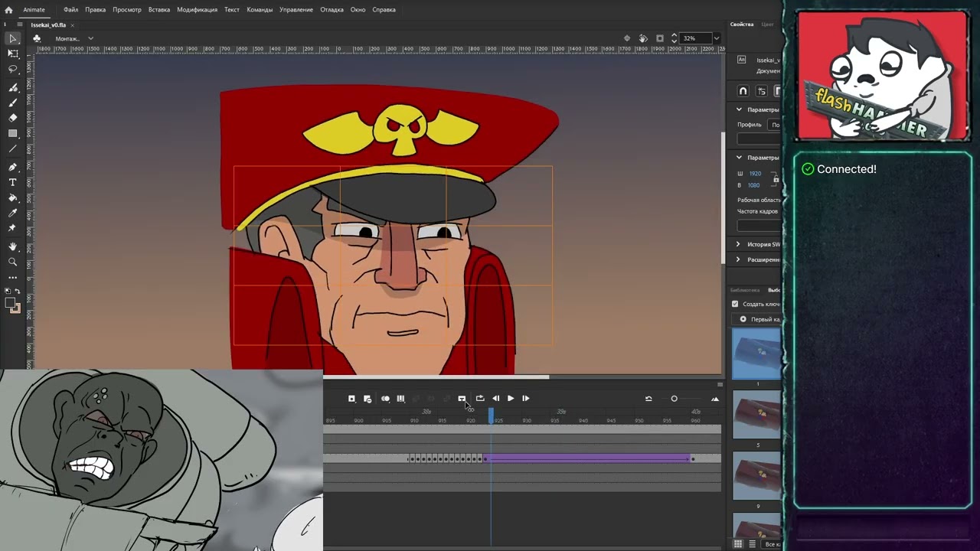Open the Окно menu
This screenshot has width=980, height=551.
[x=358, y=10]
